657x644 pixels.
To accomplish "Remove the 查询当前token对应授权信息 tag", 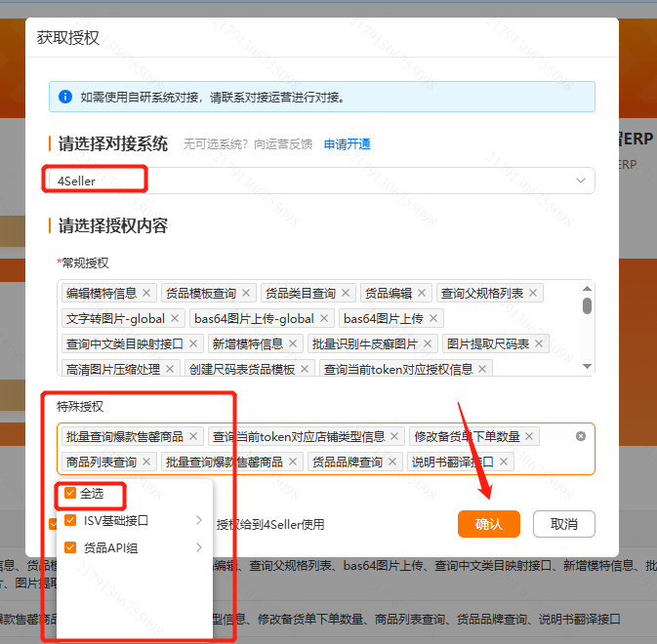I will (x=482, y=369).
